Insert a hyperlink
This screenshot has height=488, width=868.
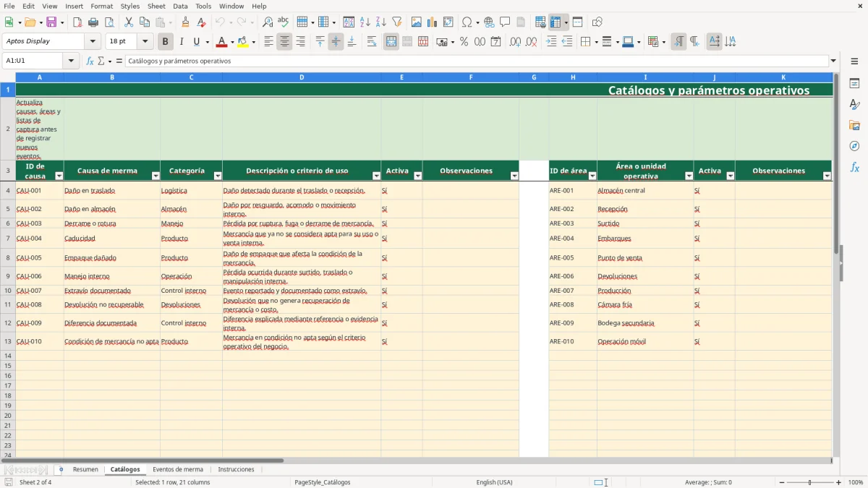click(489, 22)
